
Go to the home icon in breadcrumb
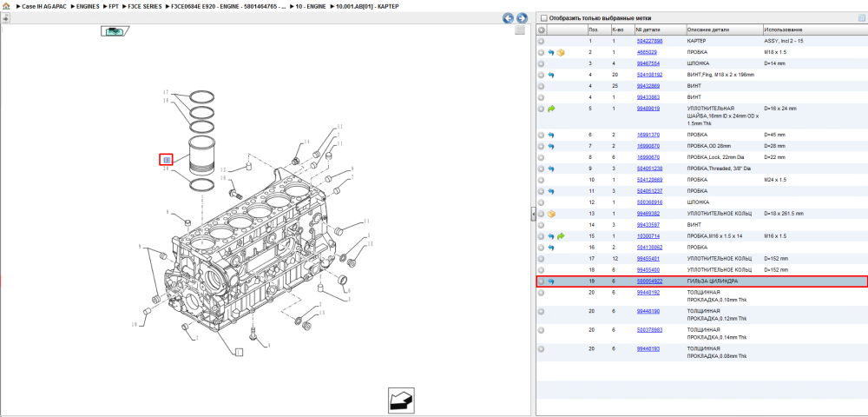tap(6, 6)
